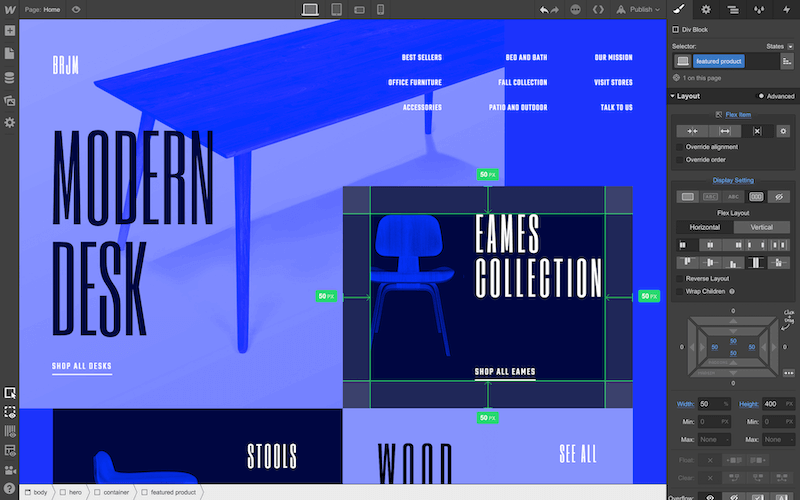800x500 pixels.
Task: Click the Width value field
Action: [713, 404]
